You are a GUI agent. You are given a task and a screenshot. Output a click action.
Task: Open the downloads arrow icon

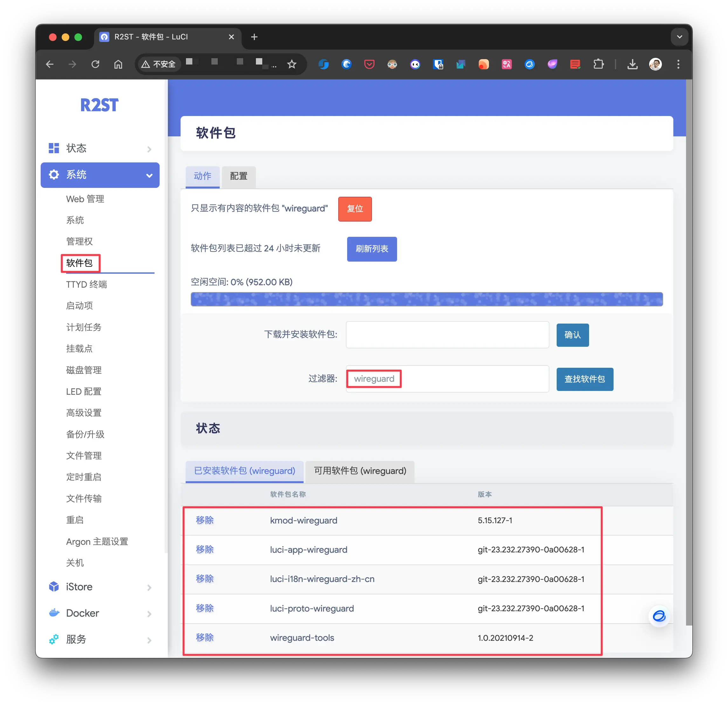pyautogui.click(x=632, y=64)
